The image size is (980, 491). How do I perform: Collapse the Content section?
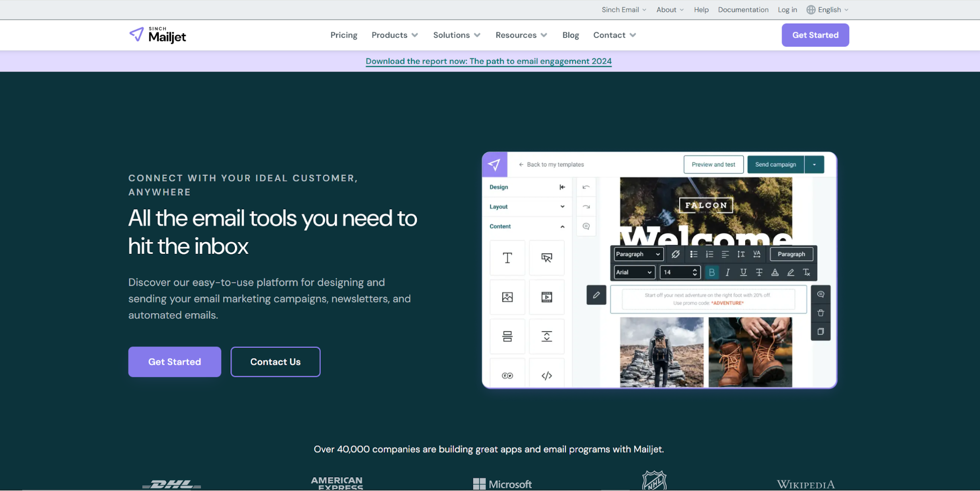pyautogui.click(x=527, y=226)
